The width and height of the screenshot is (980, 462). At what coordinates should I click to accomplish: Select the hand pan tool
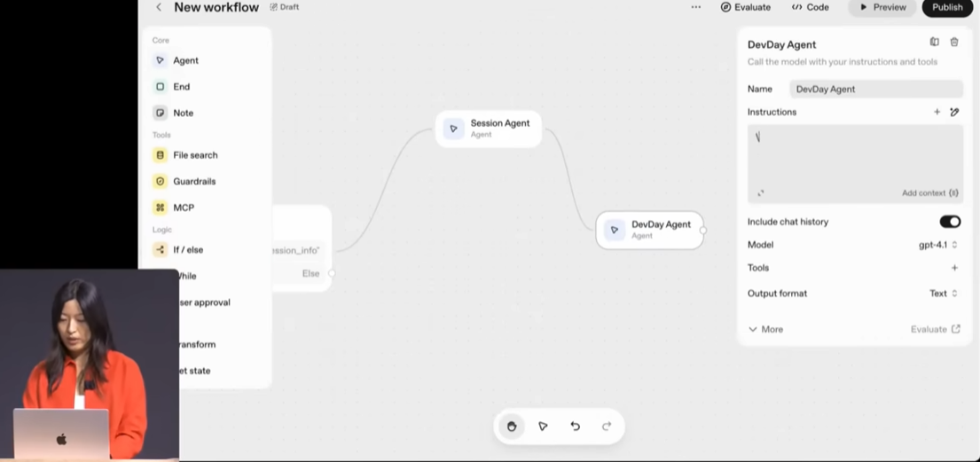pos(512,427)
